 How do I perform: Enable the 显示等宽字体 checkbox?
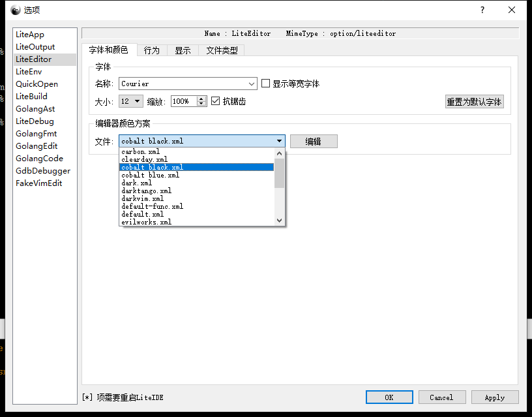265,84
